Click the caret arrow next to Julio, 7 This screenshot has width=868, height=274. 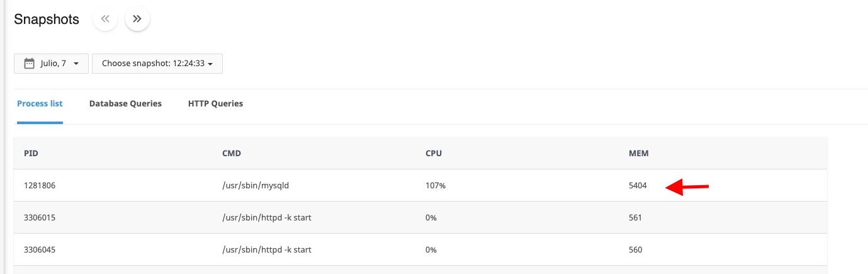[76, 64]
